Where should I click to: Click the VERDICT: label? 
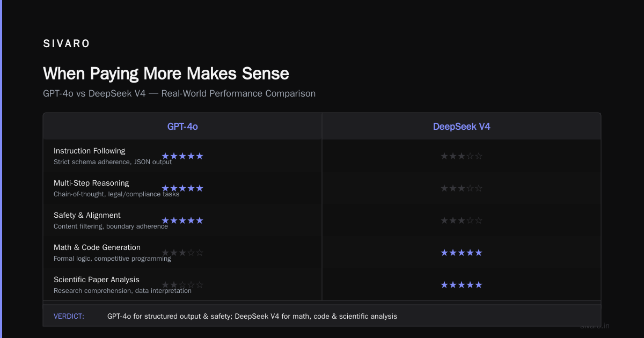click(x=69, y=316)
